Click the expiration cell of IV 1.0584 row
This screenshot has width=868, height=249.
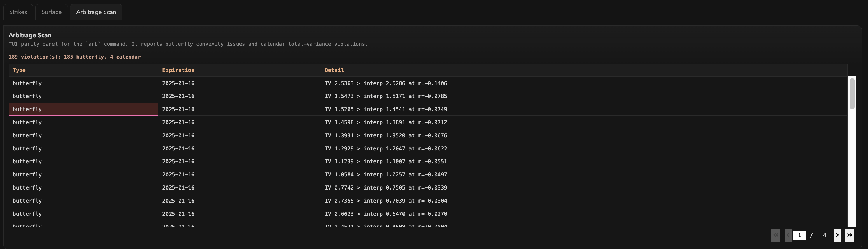(178, 175)
